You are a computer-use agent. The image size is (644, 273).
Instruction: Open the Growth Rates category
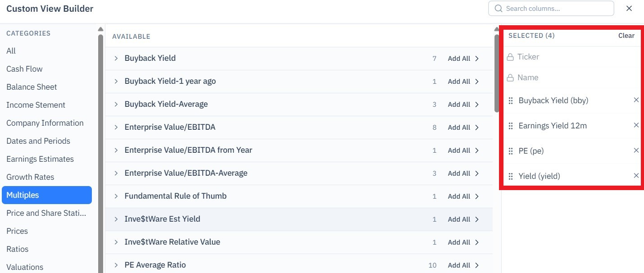(30, 177)
